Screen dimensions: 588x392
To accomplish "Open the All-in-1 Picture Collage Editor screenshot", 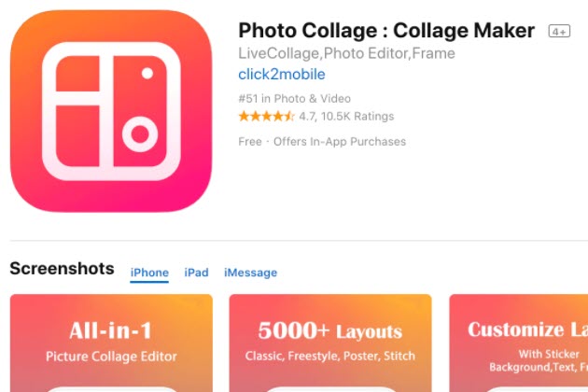I will [111, 343].
